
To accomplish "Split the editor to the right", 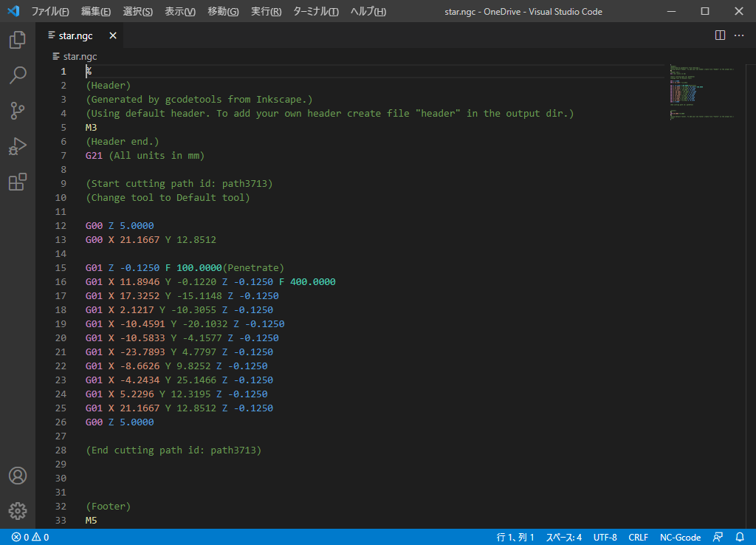I will pos(720,35).
